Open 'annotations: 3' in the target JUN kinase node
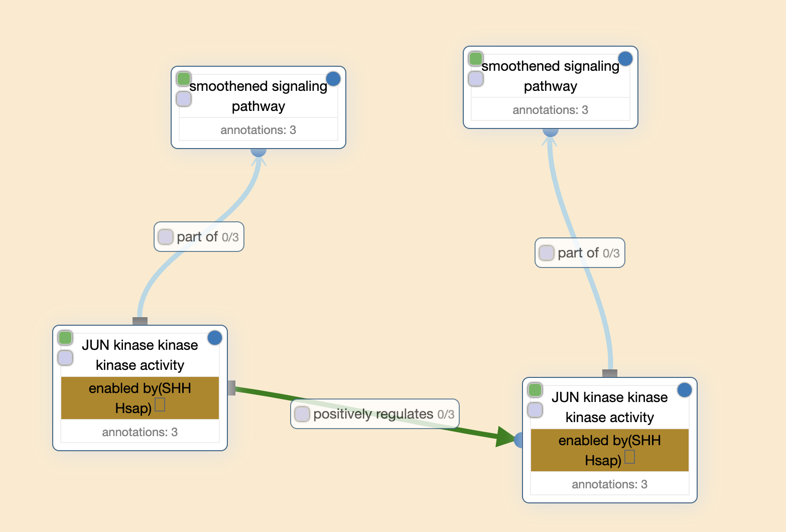 point(610,484)
